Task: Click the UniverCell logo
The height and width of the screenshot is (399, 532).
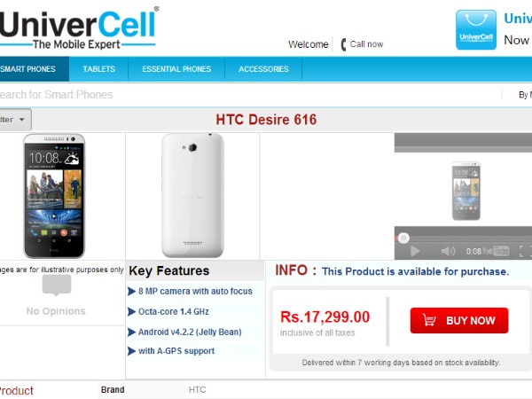Action: [78, 29]
